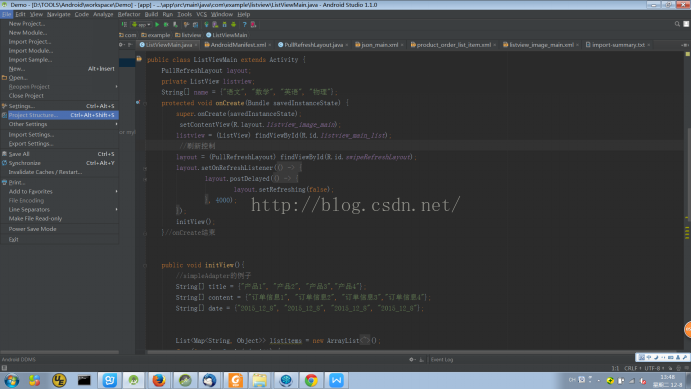This screenshot has width=692, height=389.
Task: Click the horizontal scrollbar under File menu
Action: [60, 352]
